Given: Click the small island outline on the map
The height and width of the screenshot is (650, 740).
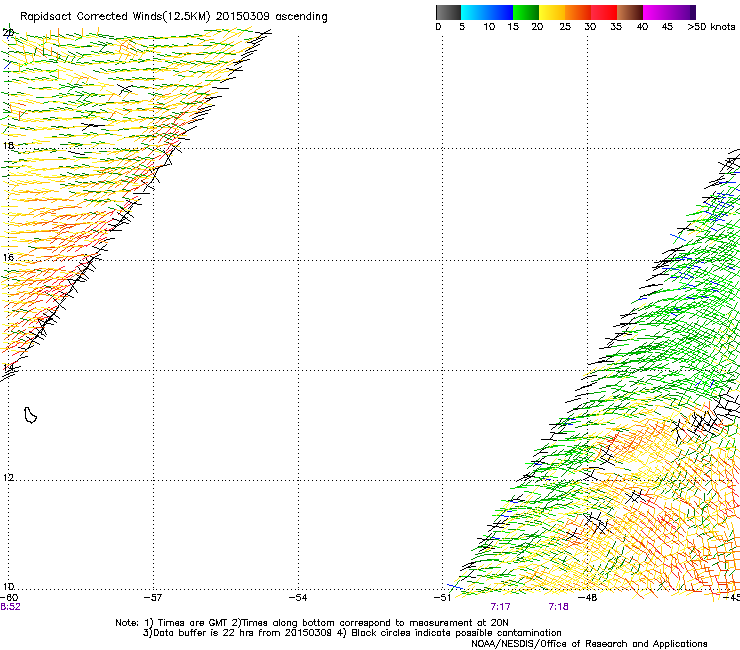Looking at the screenshot, I should pos(30,415).
